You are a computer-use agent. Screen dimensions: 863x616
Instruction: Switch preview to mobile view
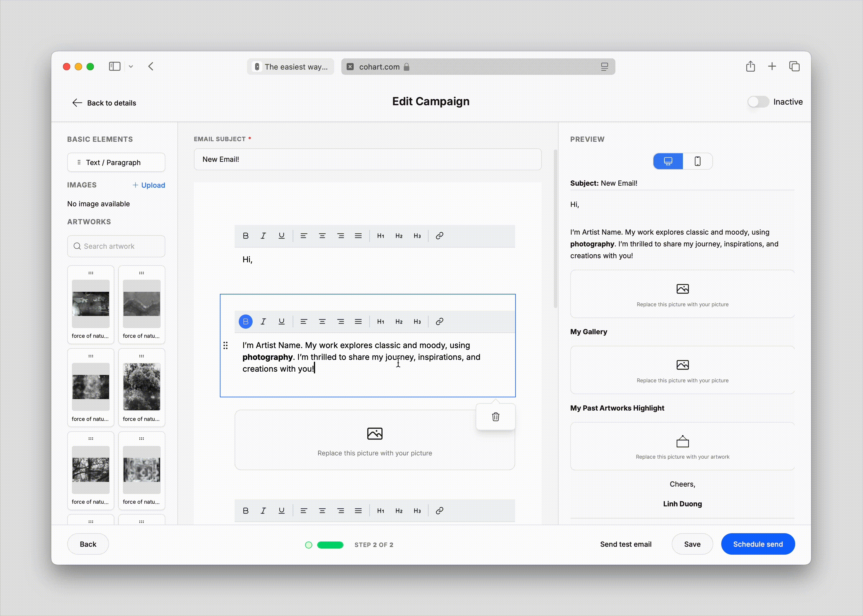pos(697,161)
